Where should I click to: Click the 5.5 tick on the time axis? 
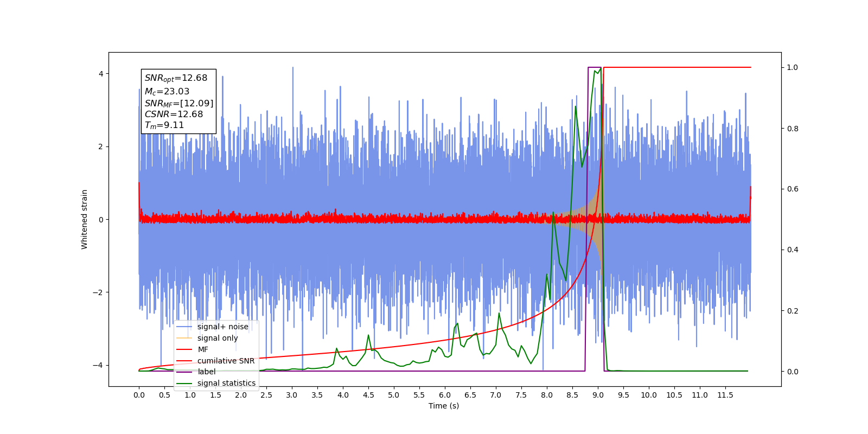[x=419, y=395]
